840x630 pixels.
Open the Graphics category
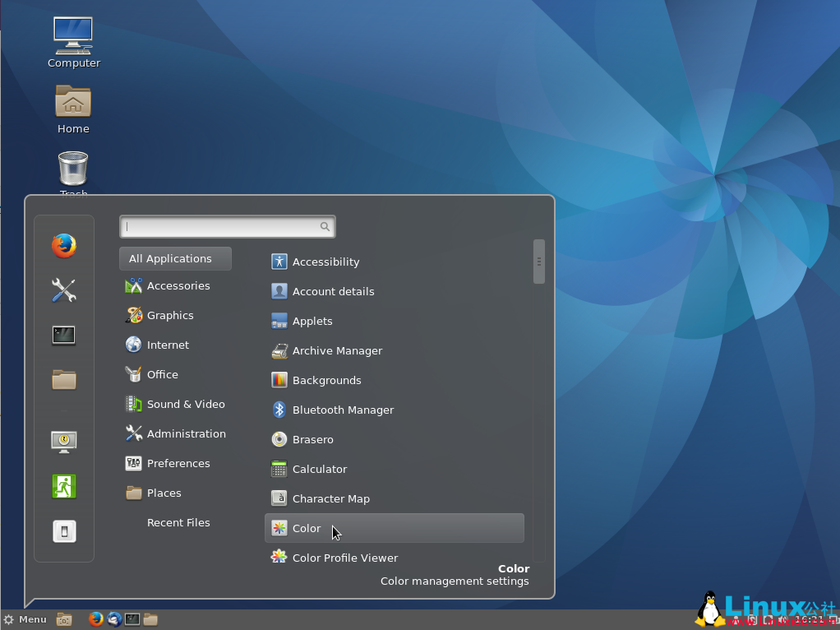[170, 315]
